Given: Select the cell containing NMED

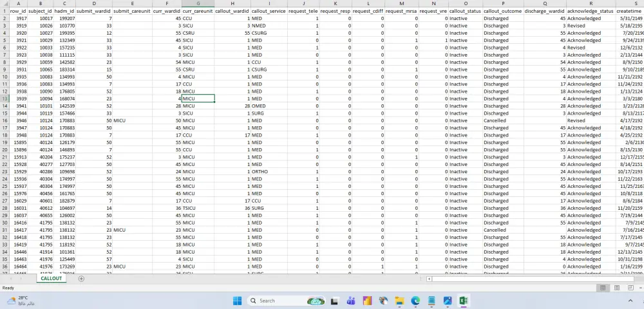Looking at the screenshot, I should [269, 26].
